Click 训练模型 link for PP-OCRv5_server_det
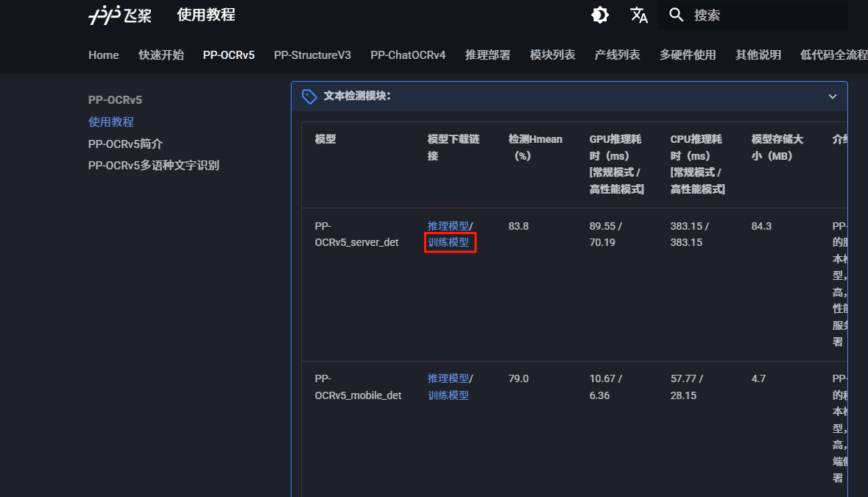The width and height of the screenshot is (868, 497). click(x=448, y=242)
